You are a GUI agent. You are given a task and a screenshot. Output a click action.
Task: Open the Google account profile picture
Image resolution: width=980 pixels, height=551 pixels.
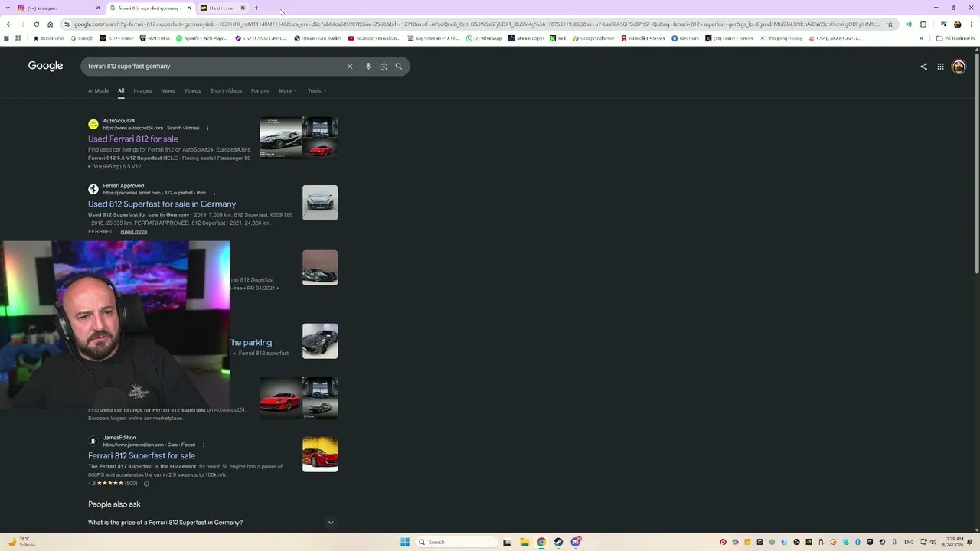959,67
